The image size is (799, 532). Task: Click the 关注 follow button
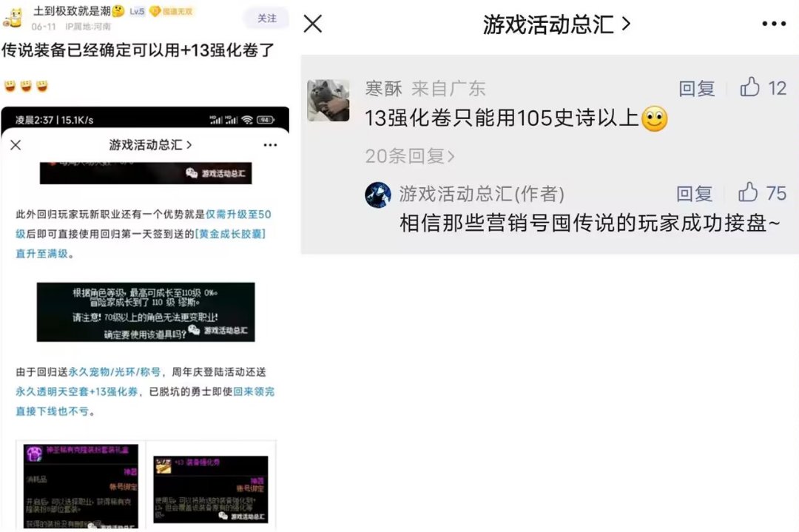tap(266, 18)
